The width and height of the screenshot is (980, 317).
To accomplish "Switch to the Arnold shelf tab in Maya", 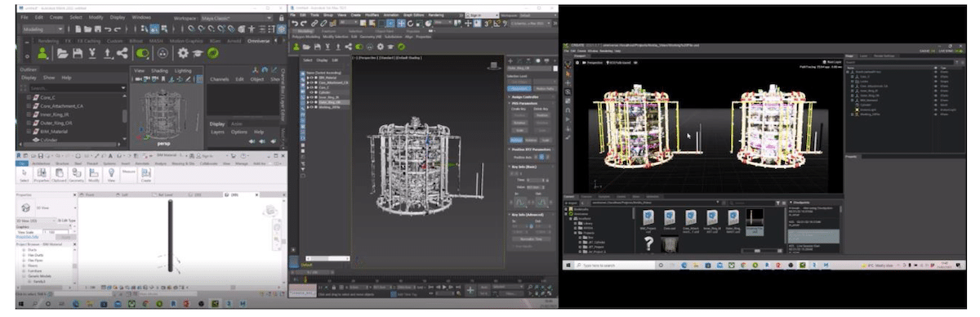I will [x=234, y=41].
